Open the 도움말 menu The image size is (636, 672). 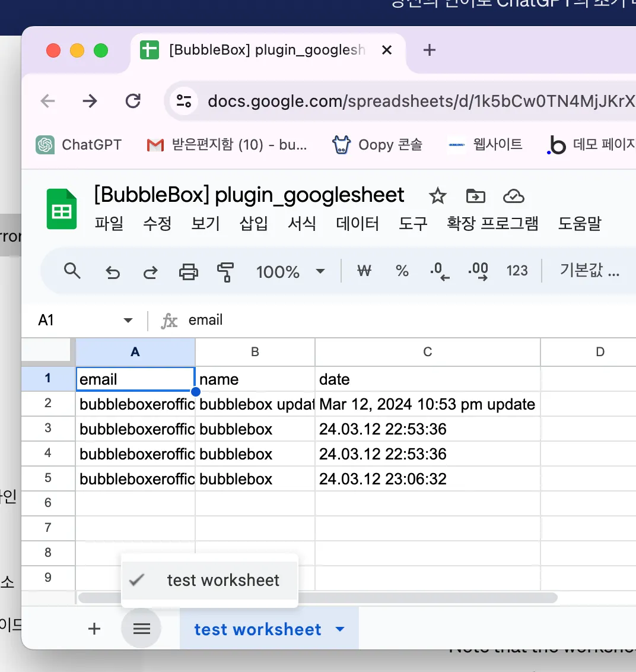[580, 223]
